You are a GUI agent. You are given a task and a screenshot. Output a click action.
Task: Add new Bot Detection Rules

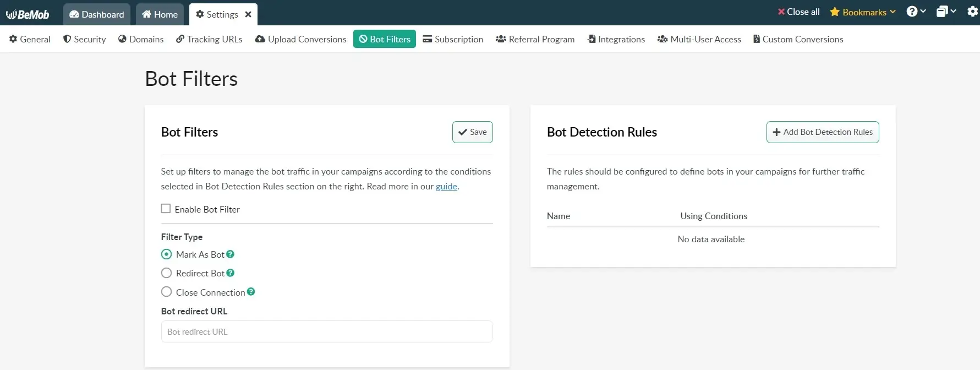822,132
